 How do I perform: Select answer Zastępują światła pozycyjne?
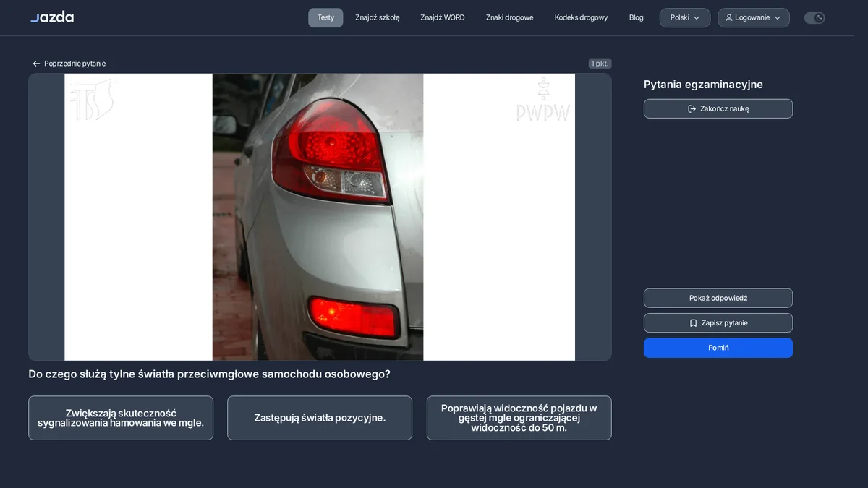(x=320, y=418)
